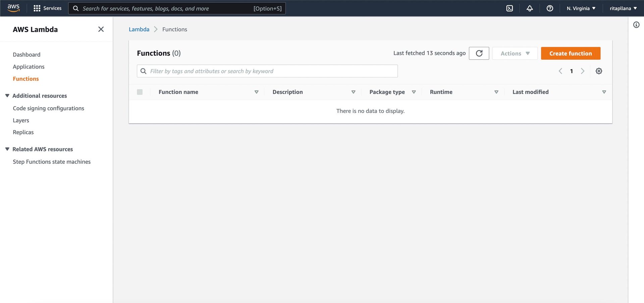Open table preferences gear

(x=599, y=71)
